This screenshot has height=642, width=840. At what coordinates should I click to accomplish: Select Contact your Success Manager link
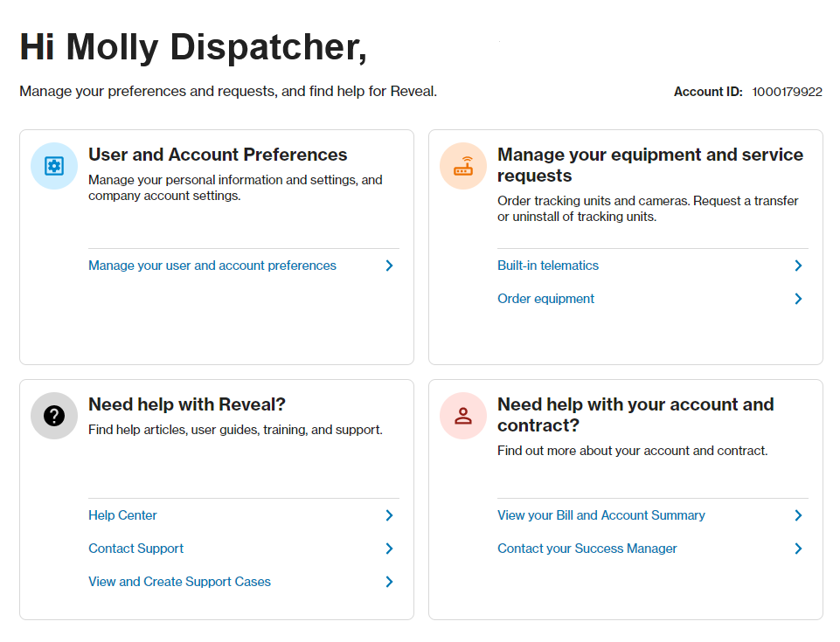[587, 549]
